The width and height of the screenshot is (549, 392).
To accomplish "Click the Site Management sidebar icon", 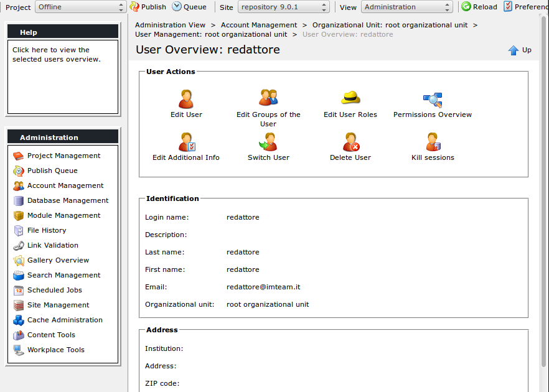I will (x=19, y=306).
